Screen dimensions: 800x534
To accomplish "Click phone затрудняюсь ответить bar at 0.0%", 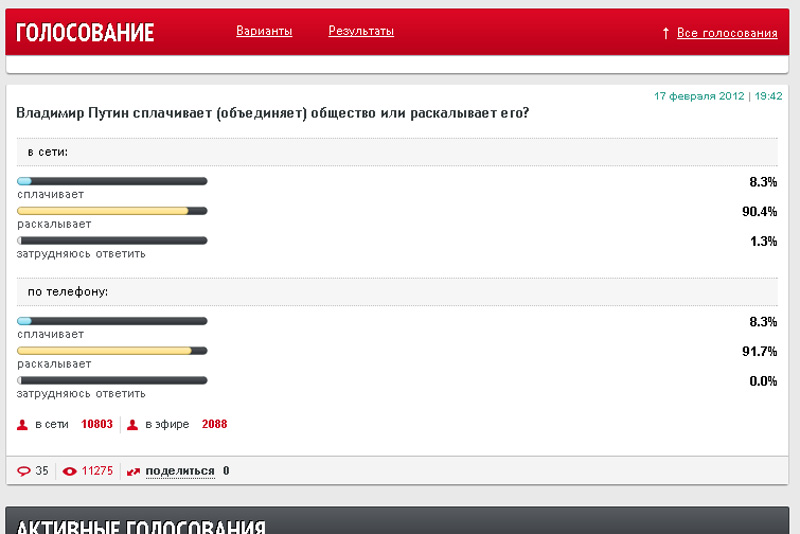I will [112, 380].
